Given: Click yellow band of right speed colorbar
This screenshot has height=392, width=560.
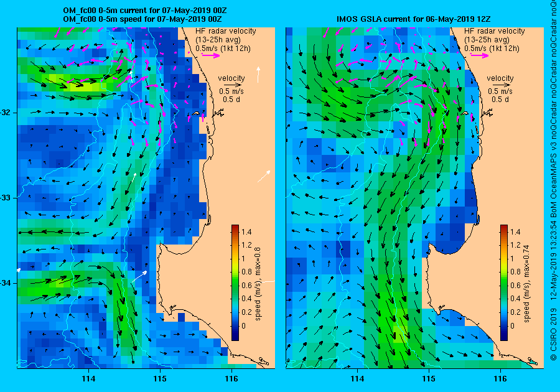Looking at the screenshot, I should coord(503,263).
